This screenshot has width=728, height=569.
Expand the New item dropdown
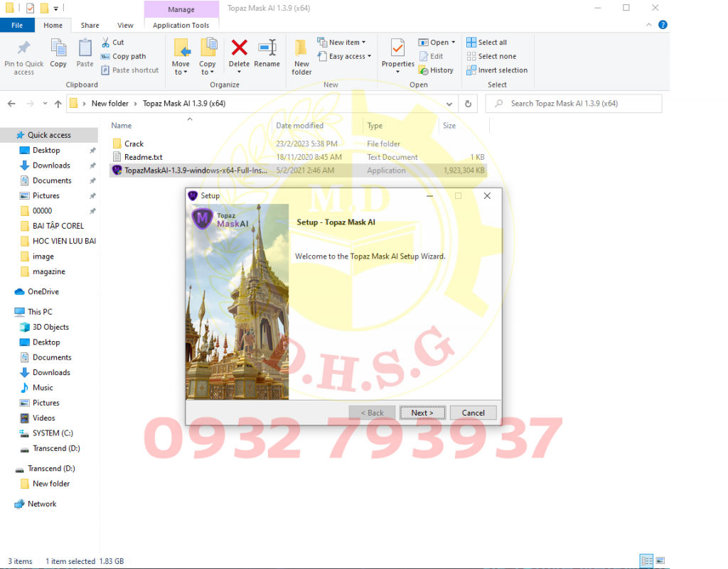pos(363,42)
